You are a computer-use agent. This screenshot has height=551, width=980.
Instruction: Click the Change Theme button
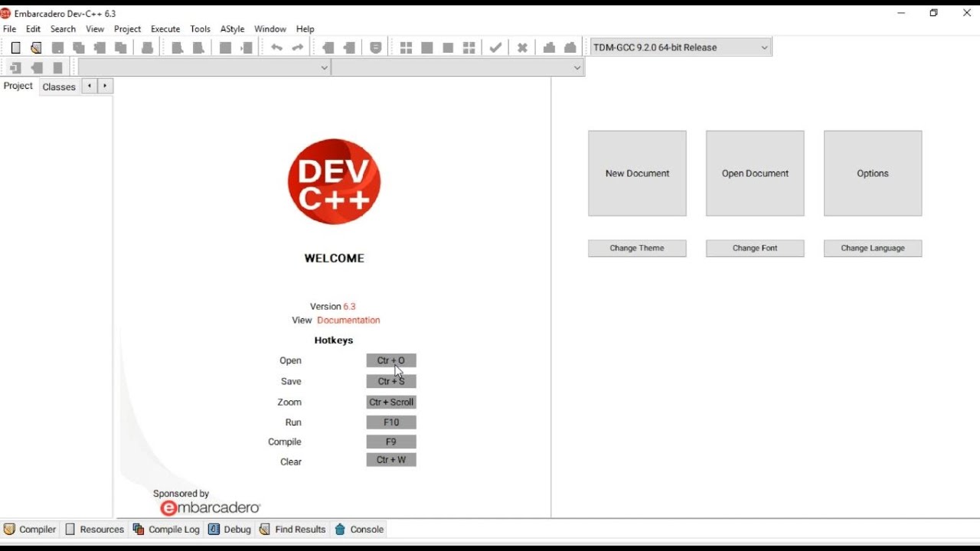tap(637, 248)
